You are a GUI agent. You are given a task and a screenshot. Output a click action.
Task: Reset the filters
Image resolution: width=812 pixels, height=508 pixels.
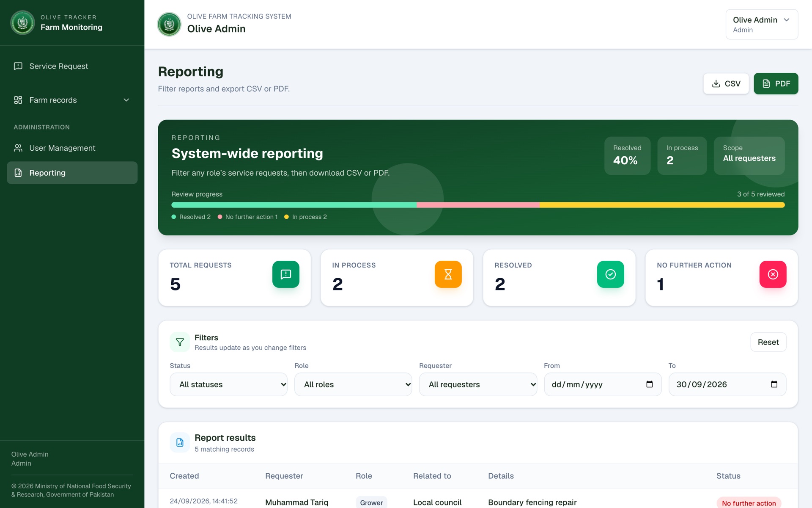tap(768, 342)
